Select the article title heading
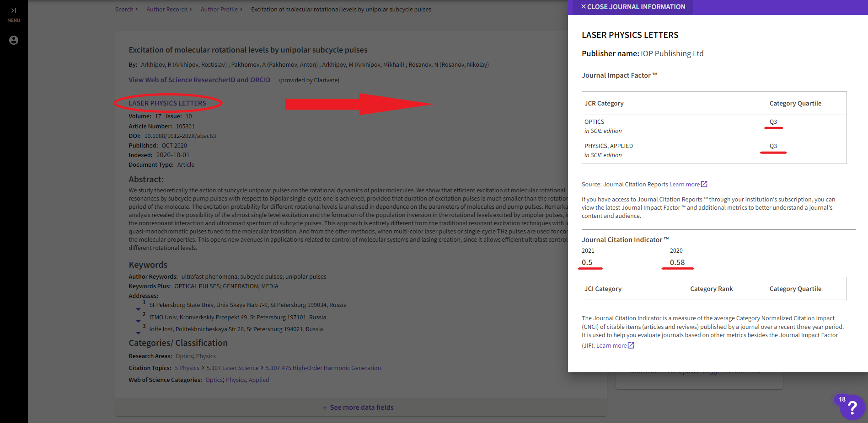The width and height of the screenshot is (868, 423). 248,50
